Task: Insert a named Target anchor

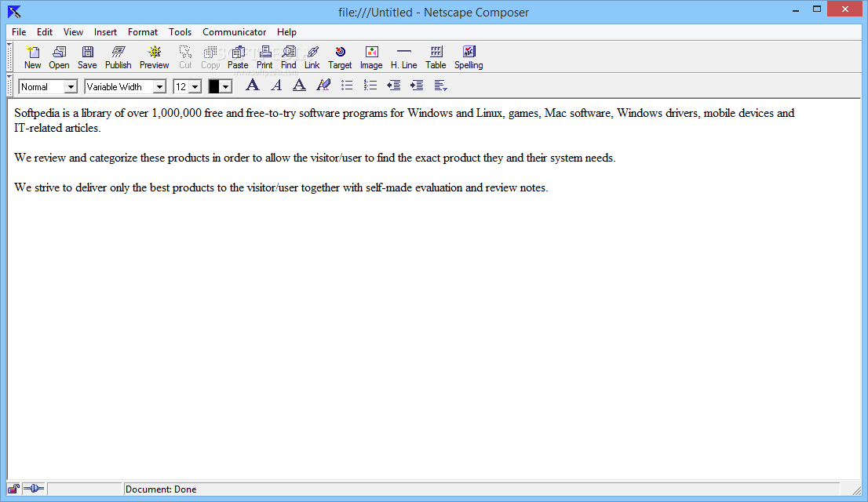Action: point(340,56)
